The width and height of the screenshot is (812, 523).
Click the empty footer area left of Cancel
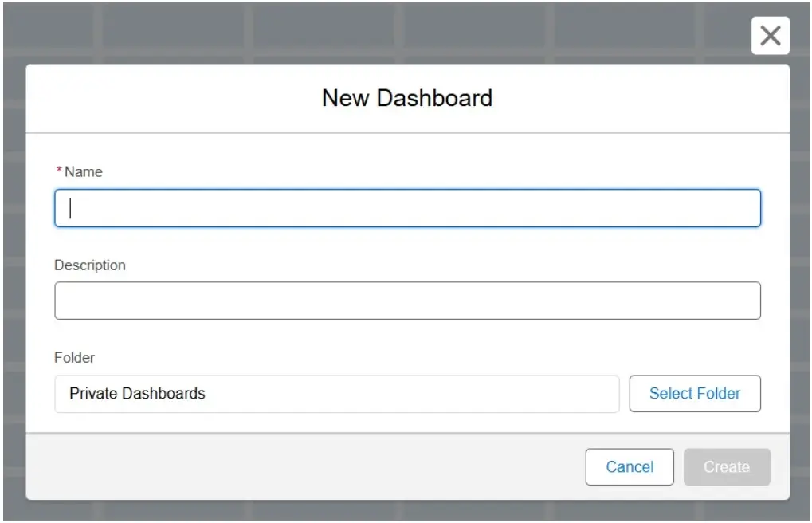[303, 467]
